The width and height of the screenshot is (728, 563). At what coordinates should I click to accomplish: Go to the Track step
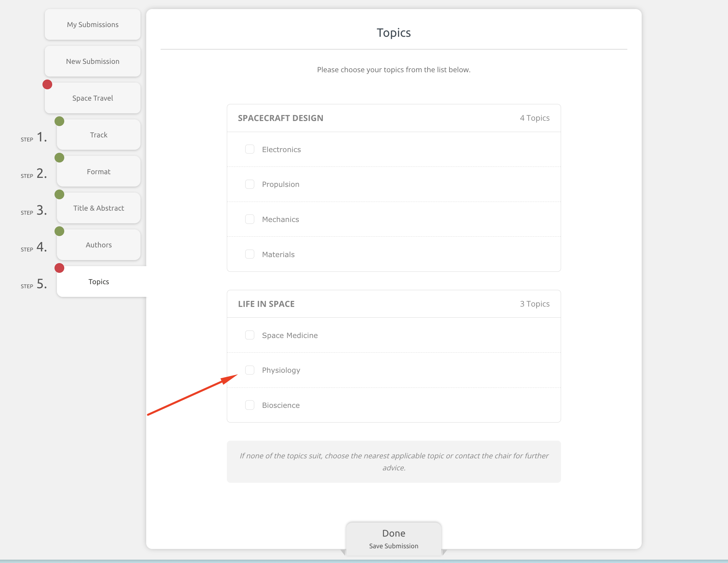[99, 135]
